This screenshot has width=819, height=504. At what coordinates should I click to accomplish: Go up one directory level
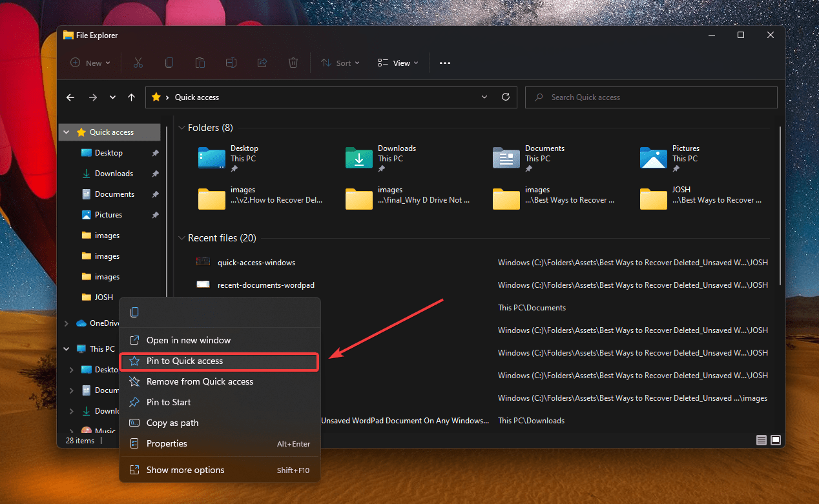[x=132, y=97]
